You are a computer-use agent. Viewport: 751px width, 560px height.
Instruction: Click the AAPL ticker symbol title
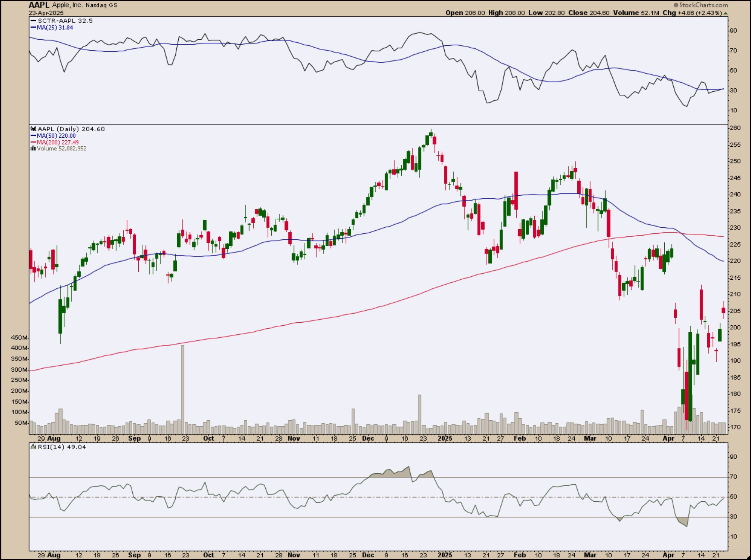[x=39, y=5]
